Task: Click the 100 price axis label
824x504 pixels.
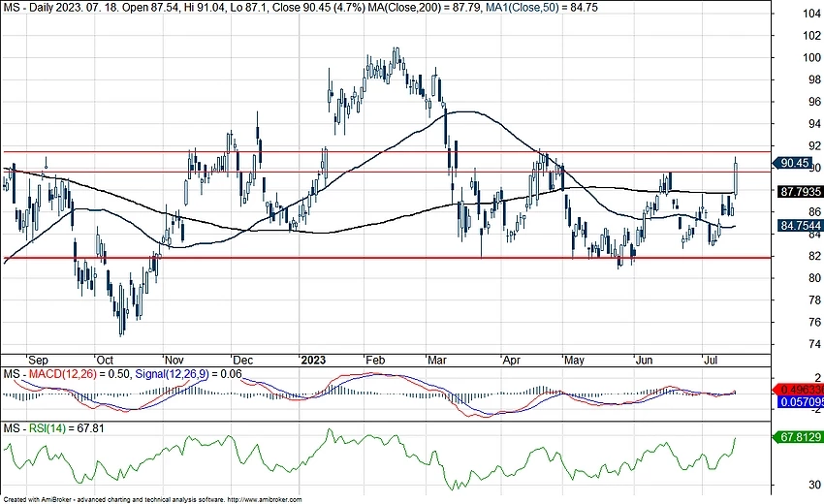Action: pyautogui.click(x=812, y=57)
